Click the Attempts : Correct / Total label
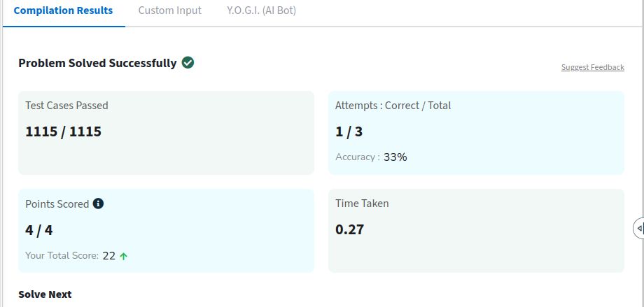 tap(393, 106)
